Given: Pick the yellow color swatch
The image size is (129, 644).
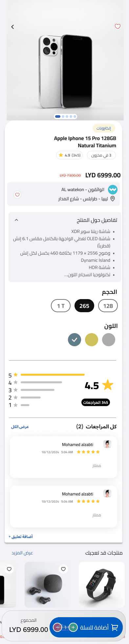Looking at the screenshot, I should pyautogui.click(x=92, y=340).
